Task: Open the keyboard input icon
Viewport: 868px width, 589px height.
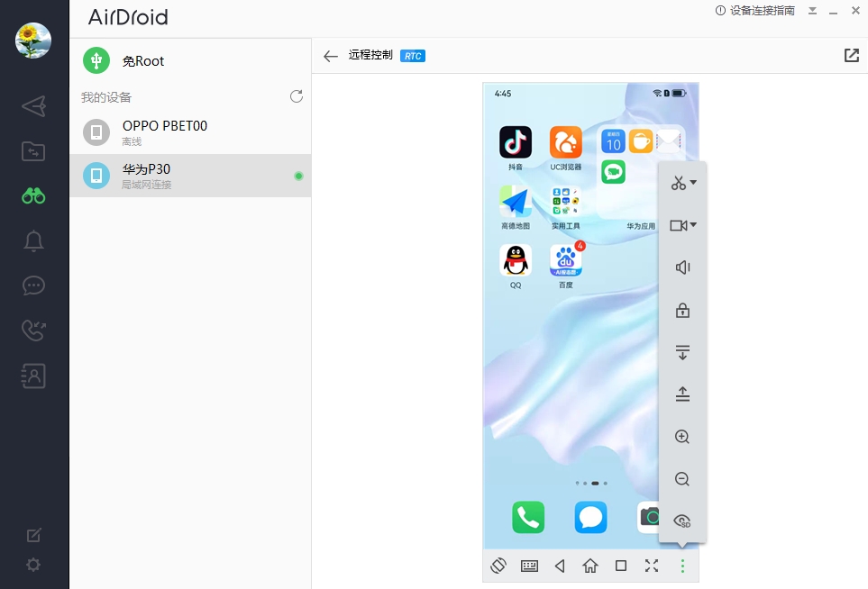Action: (529, 566)
